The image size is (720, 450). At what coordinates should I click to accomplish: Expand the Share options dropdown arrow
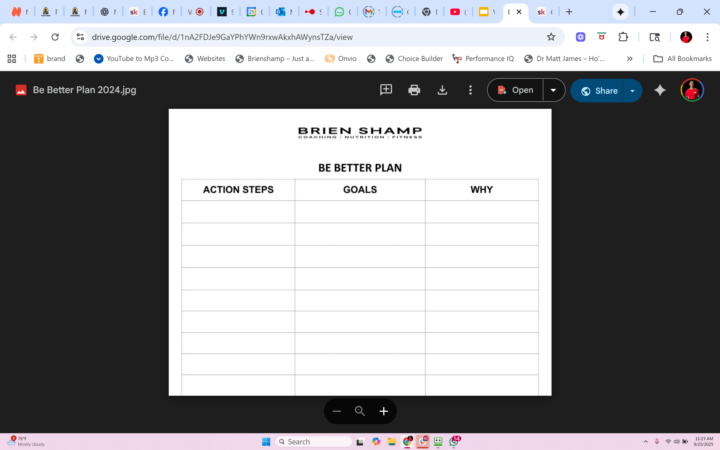point(632,90)
